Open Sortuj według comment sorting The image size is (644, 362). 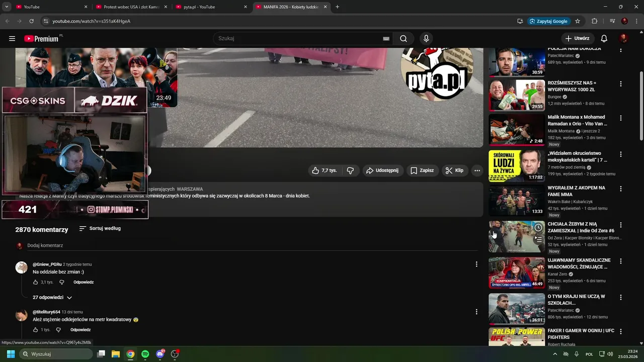100,228
